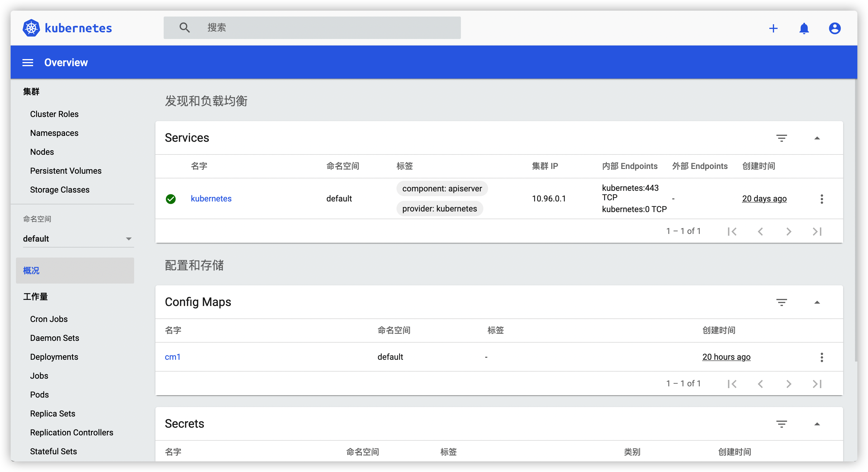The image size is (868, 472).
Task: Open Persistent Volumes in sidebar
Action: click(66, 171)
